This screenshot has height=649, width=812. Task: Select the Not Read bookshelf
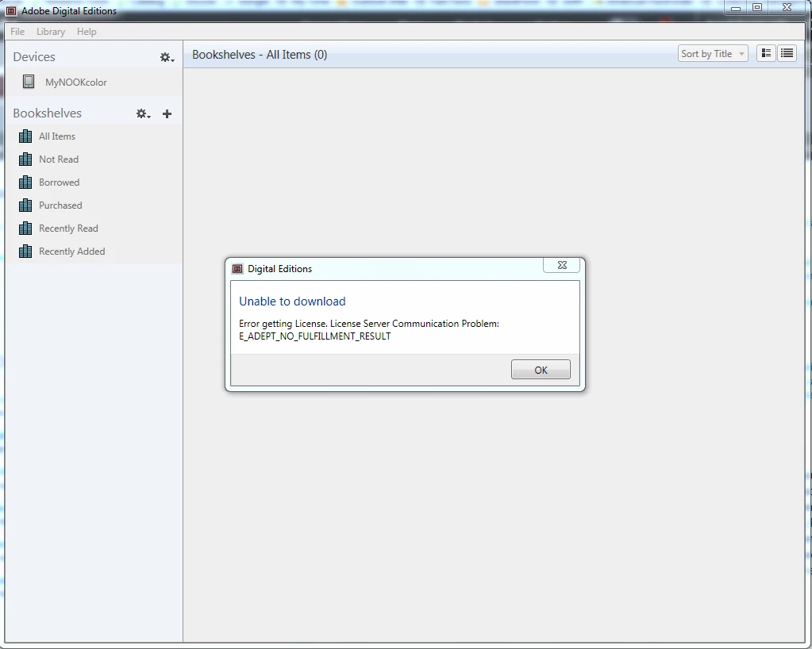tap(93, 159)
